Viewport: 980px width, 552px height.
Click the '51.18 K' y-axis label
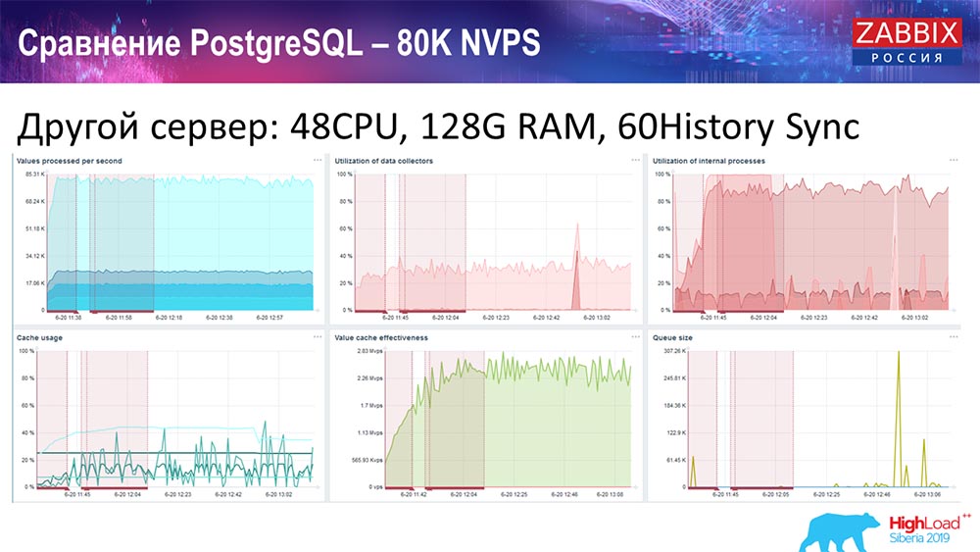click(35, 228)
